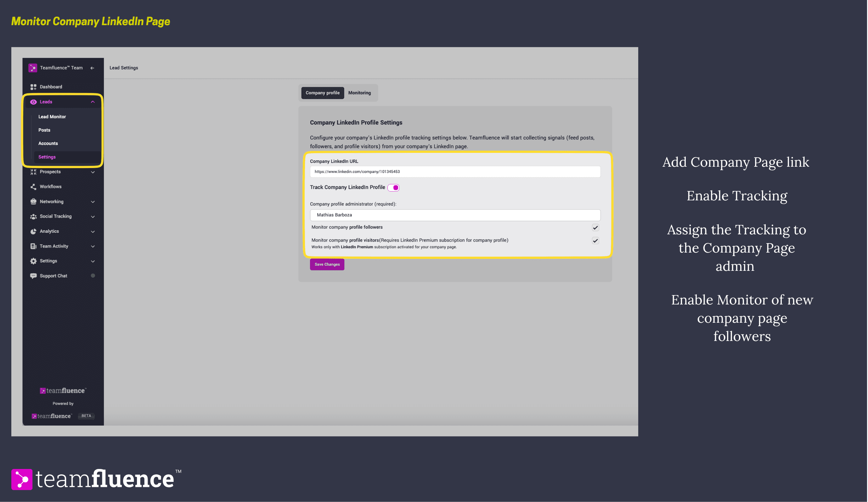Collapse the Leads section chevron
Viewport: 868px width, 502px height.
(92, 102)
